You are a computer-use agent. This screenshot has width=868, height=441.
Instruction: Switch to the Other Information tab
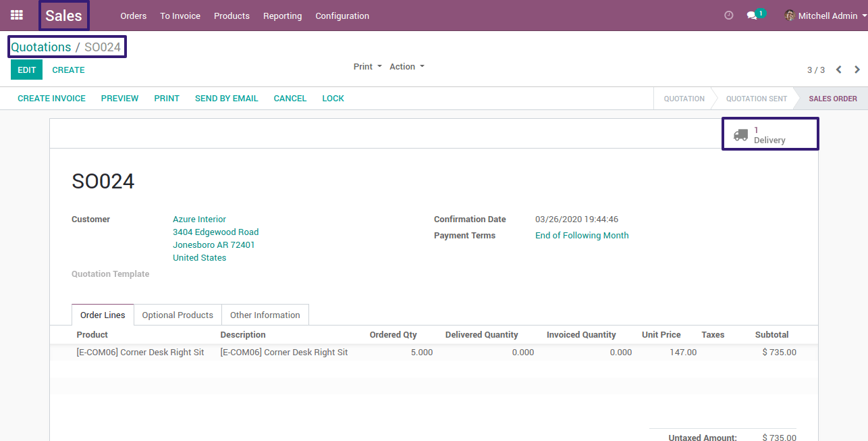point(265,315)
